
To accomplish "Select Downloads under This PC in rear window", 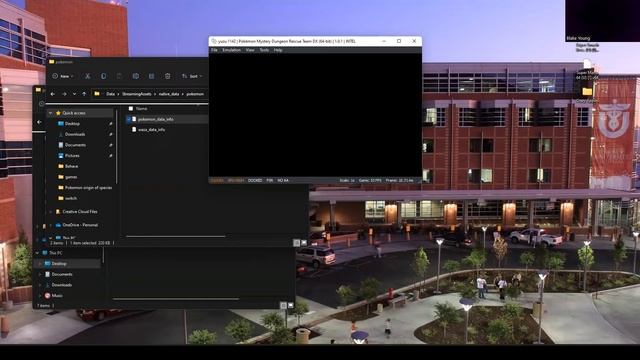I will pyautogui.click(x=62, y=285).
